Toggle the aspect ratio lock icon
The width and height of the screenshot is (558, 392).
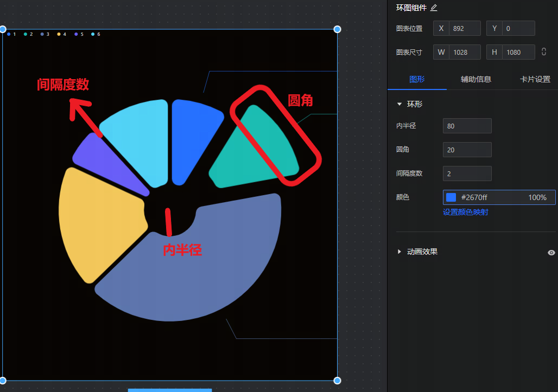tap(543, 52)
